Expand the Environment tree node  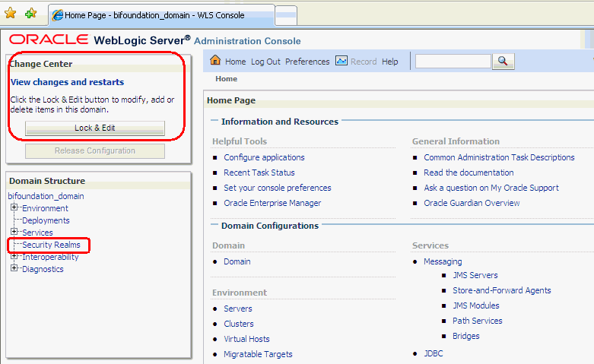coord(14,207)
